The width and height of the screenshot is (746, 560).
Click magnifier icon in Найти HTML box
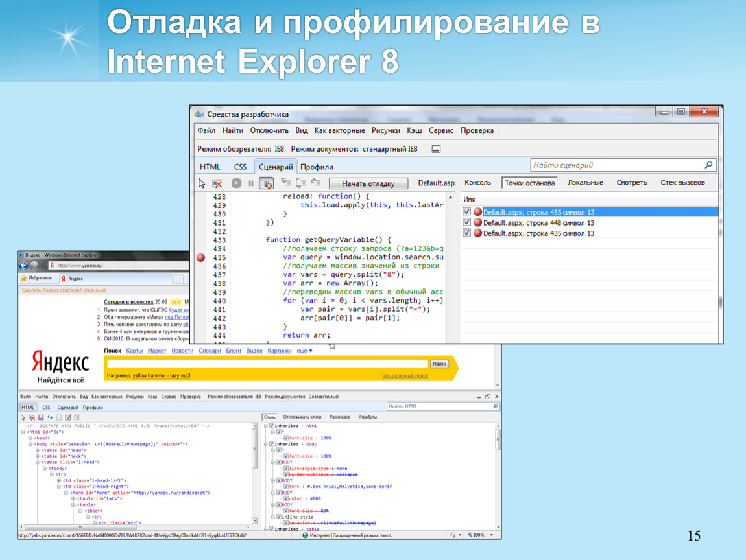[495, 406]
